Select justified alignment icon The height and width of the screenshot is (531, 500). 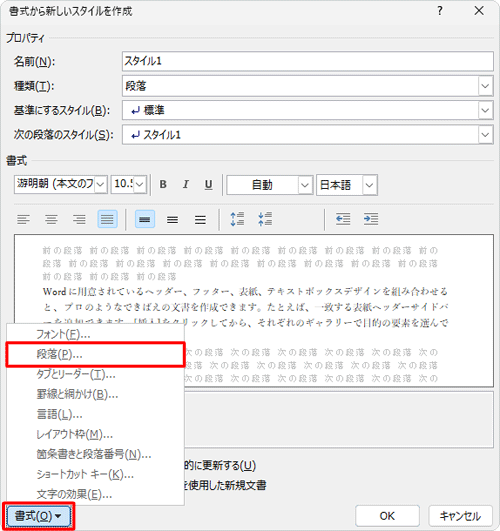click(107, 219)
